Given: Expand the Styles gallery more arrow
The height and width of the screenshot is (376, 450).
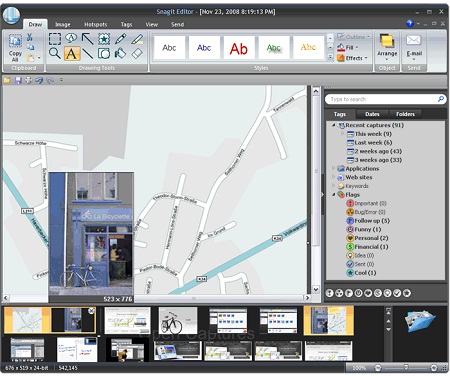Looking at the screenshot, I should (x=330, y=57).
